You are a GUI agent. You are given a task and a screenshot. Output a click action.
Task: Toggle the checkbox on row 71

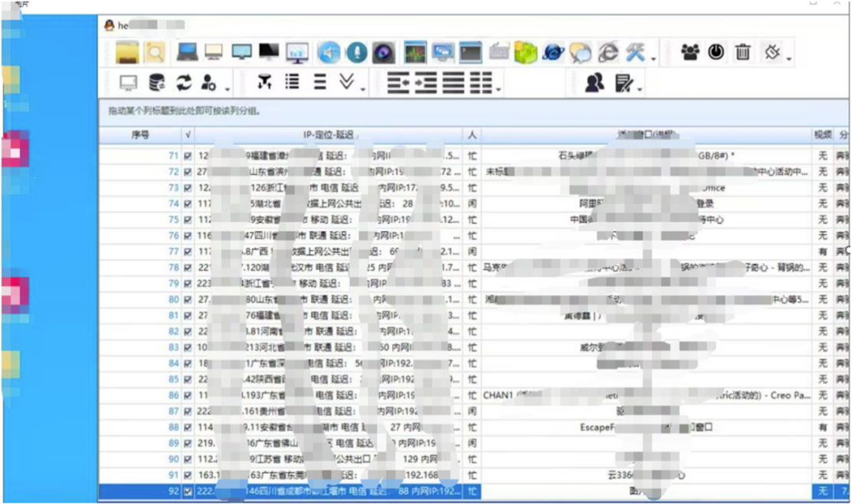click(187, 156)
